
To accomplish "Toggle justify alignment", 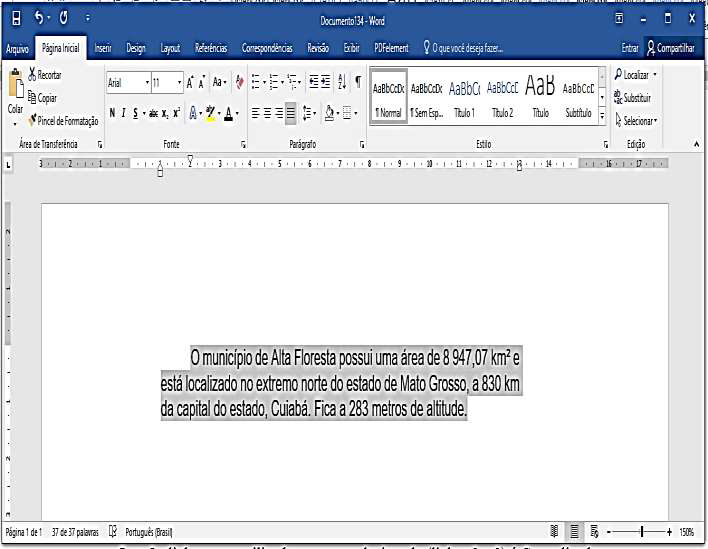I will pos(291,113).
